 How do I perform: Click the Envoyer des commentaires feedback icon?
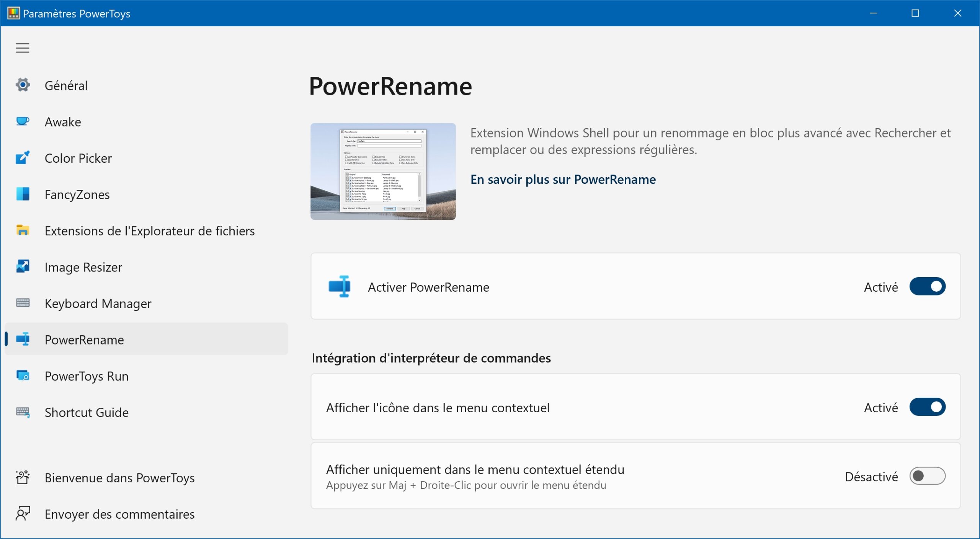point(23,514)
